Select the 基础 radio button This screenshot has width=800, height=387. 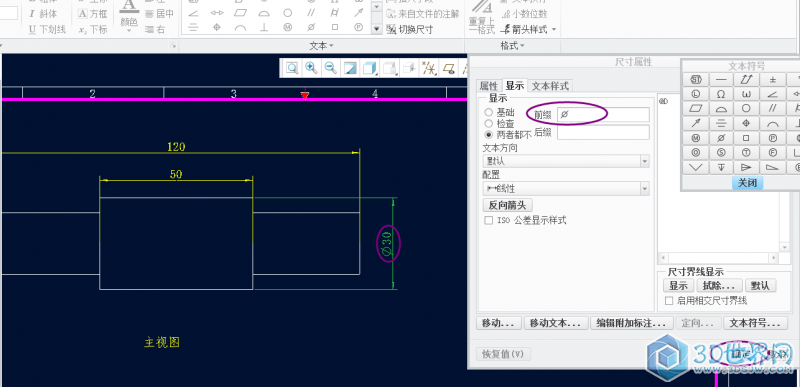click(x=488, y=112)
